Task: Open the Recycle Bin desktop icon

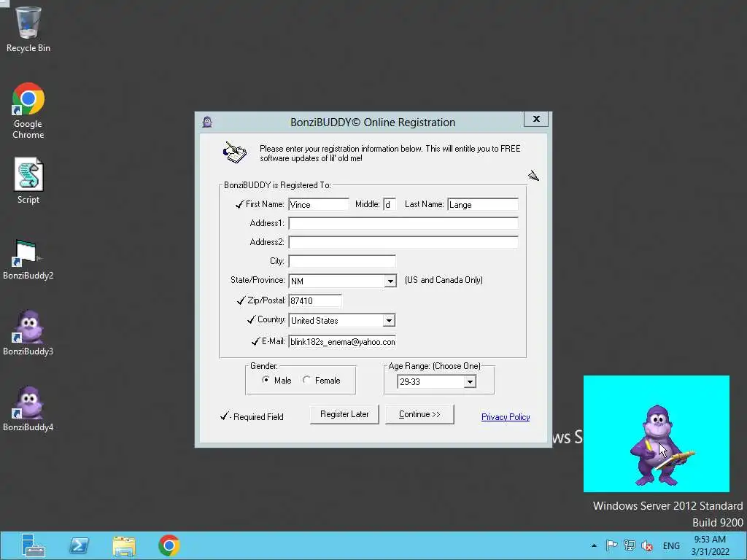Action: [x=28, y=29]
